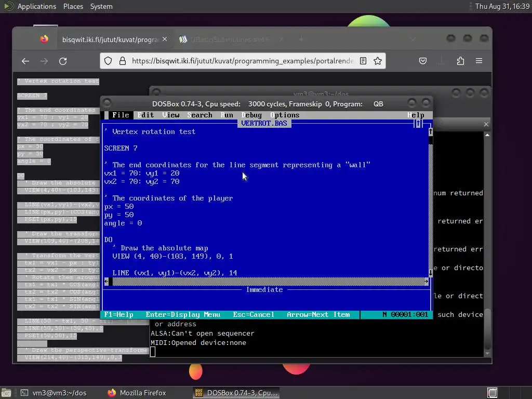Click QuickBASIC vertical scrollbar down arrow

[430, 273]
